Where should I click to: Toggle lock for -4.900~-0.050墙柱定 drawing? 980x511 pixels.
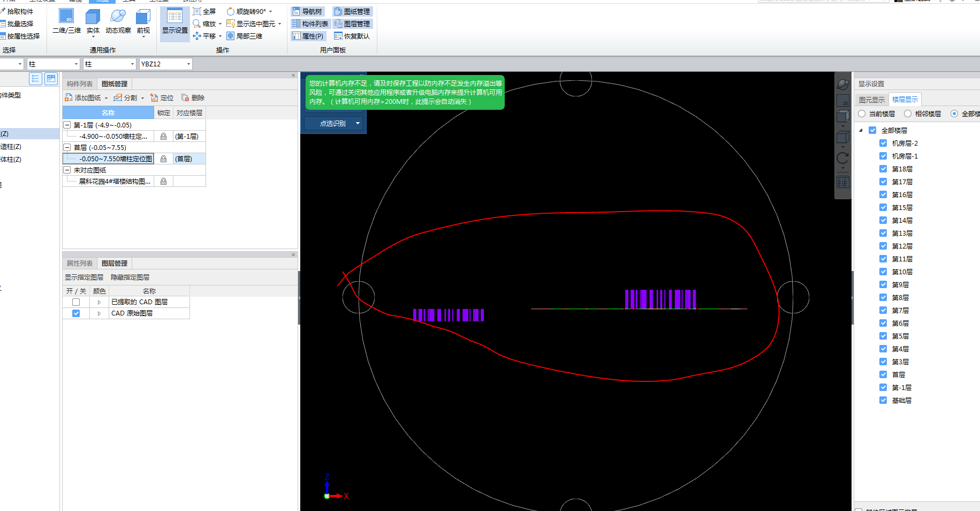pos(163,137)
